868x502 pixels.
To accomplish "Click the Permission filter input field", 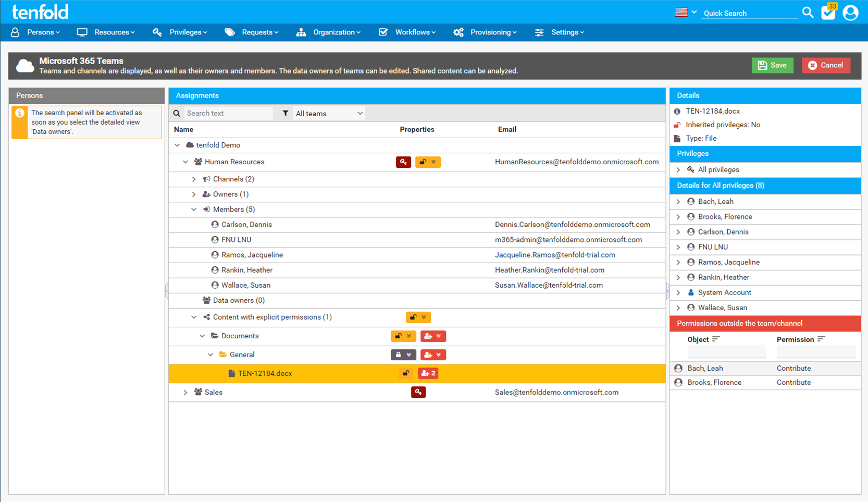I will [816, 352].
